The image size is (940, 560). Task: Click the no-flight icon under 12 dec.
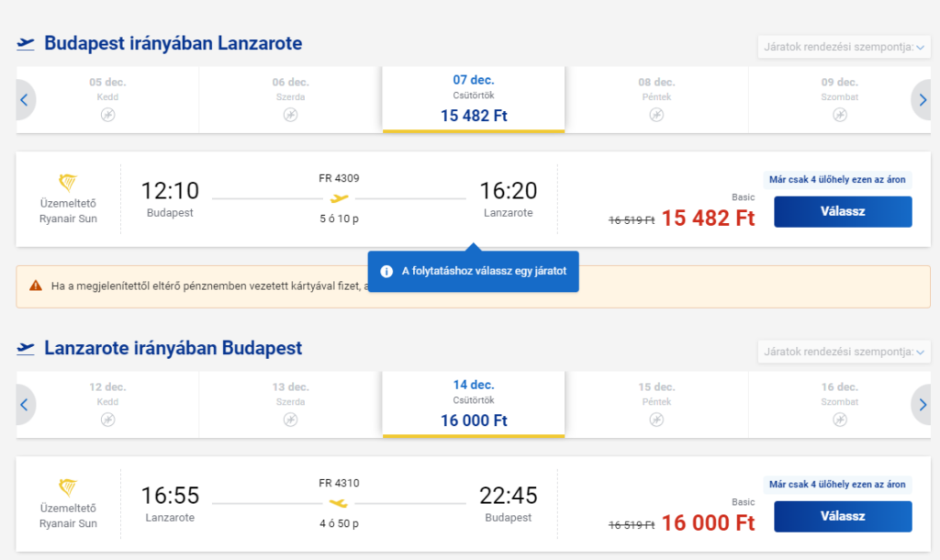point(108,420)
